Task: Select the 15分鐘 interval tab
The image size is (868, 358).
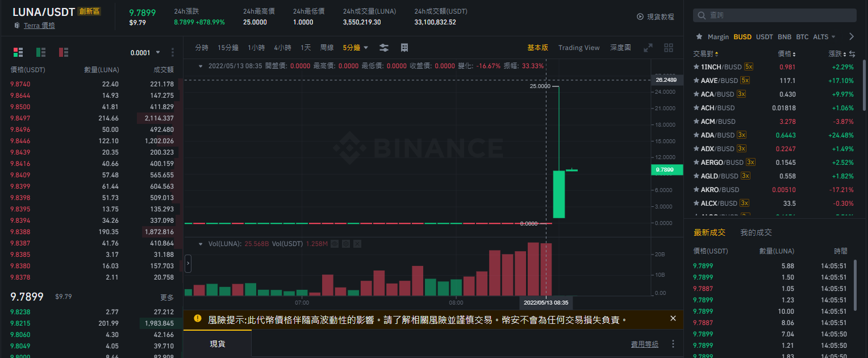Action: coord(228,48)
